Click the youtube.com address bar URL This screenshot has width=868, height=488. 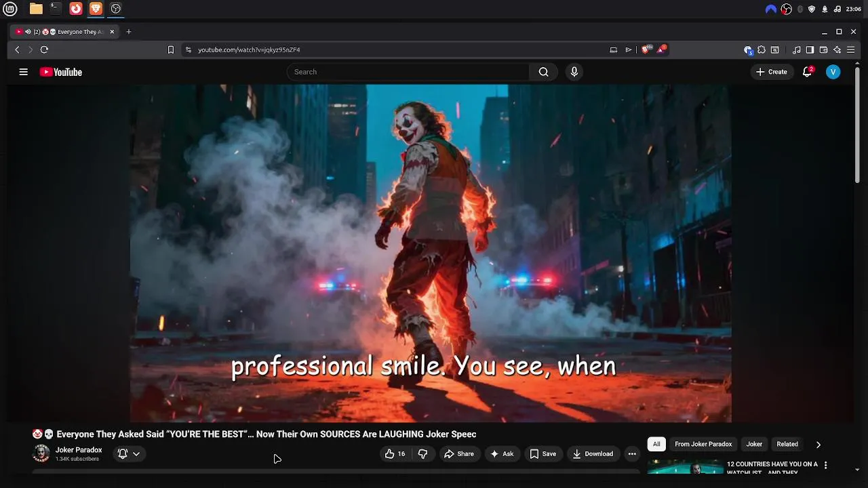(249, 49)
